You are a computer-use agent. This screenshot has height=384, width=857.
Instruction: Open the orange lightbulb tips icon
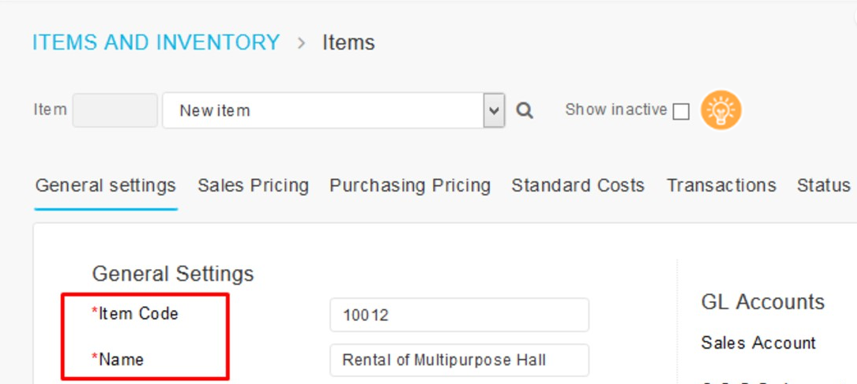pos(721,110)
